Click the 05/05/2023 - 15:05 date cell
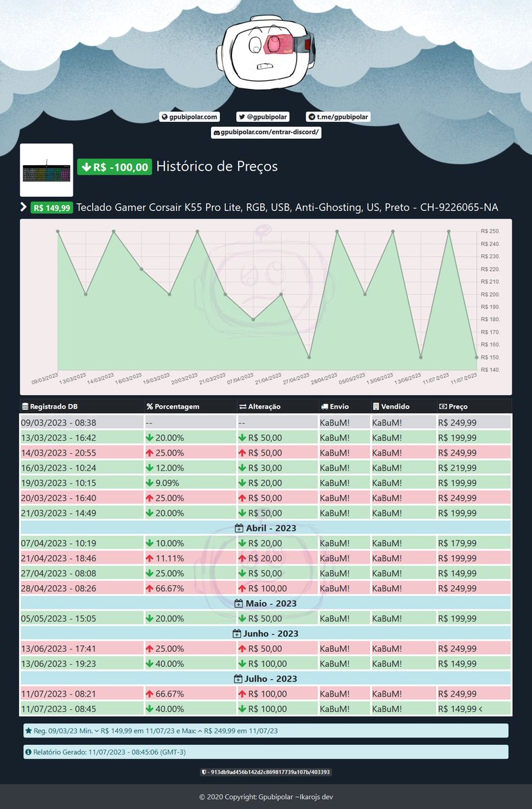 tap(82, 619)
